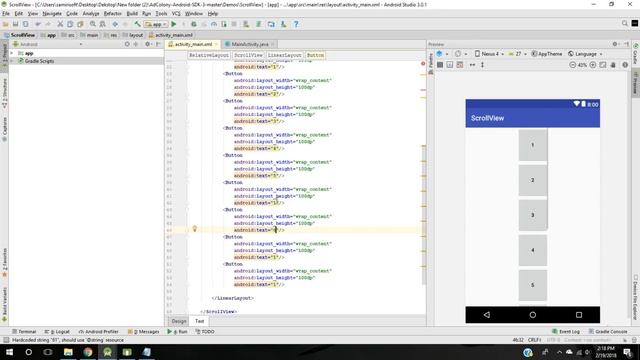The height and width of the screenshot is (360, 640).
Task: Open Chrome from the taskbar
Action: [x=87, y=352]
